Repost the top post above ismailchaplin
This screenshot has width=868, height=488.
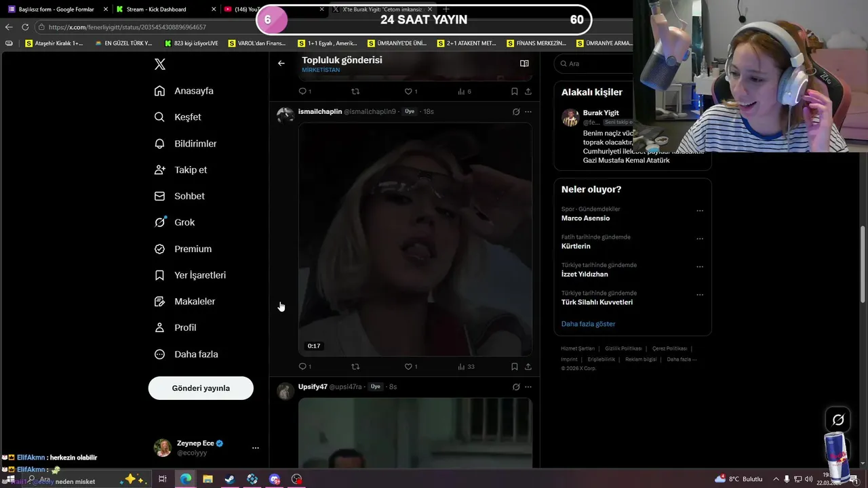(355, 91)
